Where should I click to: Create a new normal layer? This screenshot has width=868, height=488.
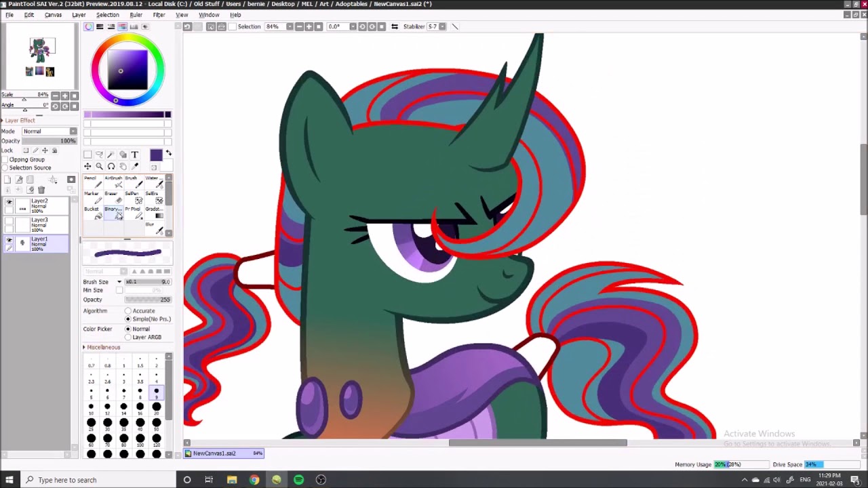[x=7, y=180]
